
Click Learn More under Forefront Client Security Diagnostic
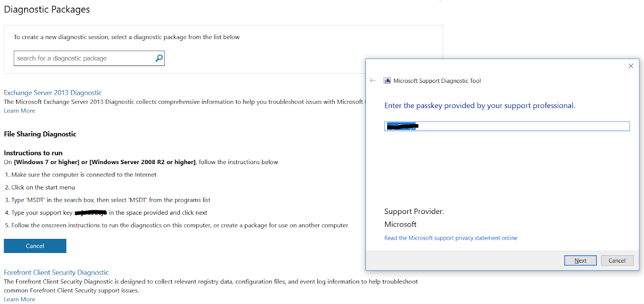coord(19,299)
